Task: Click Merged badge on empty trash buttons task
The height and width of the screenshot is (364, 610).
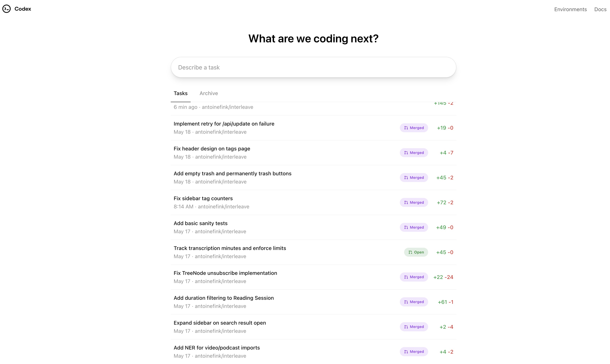Action: pos(414,178)
